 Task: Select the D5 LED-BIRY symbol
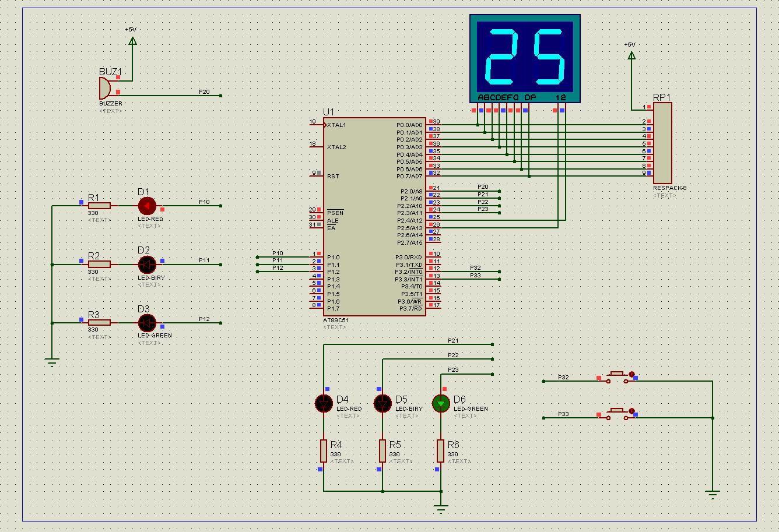[383, 403]
